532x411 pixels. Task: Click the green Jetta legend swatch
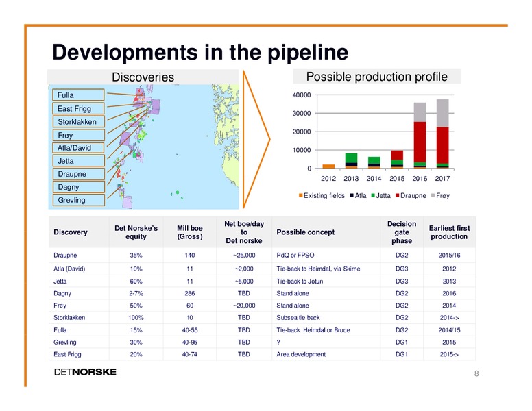pyautogui.click(x=373, y=196)
